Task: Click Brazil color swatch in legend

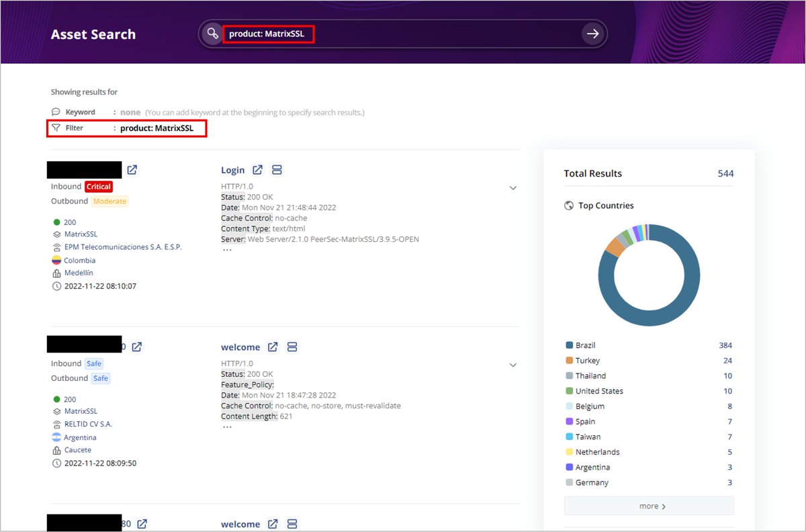Action: pos(570,345)
